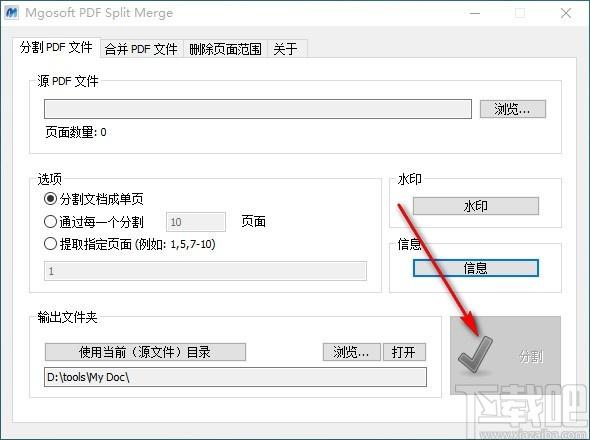Select the 通过每一个分割 radio option
The image size is (590, 440).
tap(94, 222)
